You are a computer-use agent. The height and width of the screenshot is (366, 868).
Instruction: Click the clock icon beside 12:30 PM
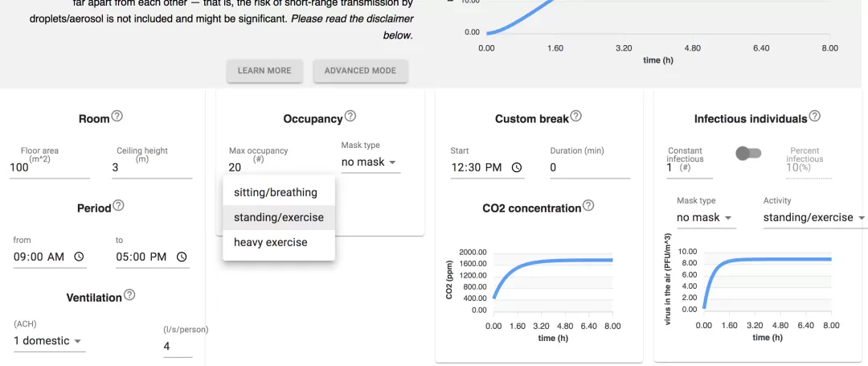pyautogui.click(x=517, y=167)
